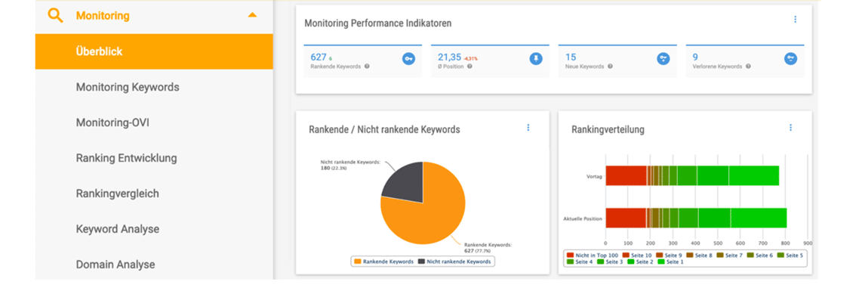Click the key icon beside Verlorene Keywords

click(x=790, y=58)
